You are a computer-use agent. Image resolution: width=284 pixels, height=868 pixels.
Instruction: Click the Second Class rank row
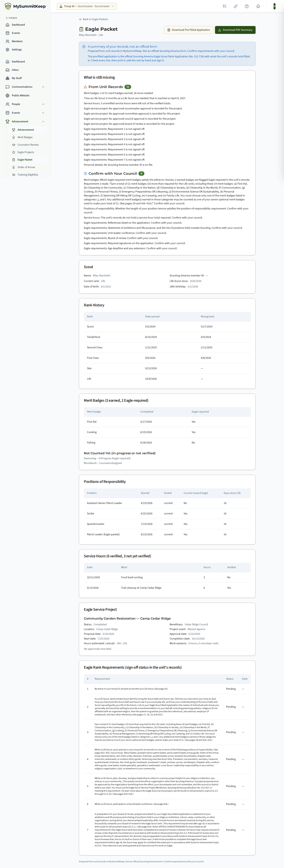pyautogui.click(x=167, y=347)
